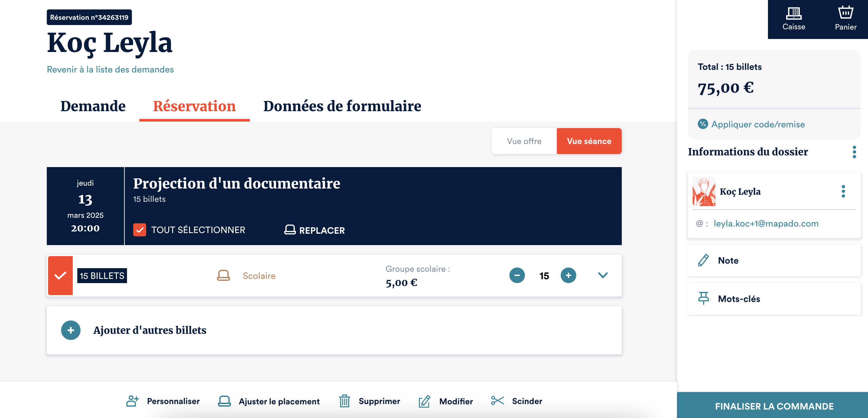
Task: Select Ajuster le placement
Action: [x=224, y=401]
